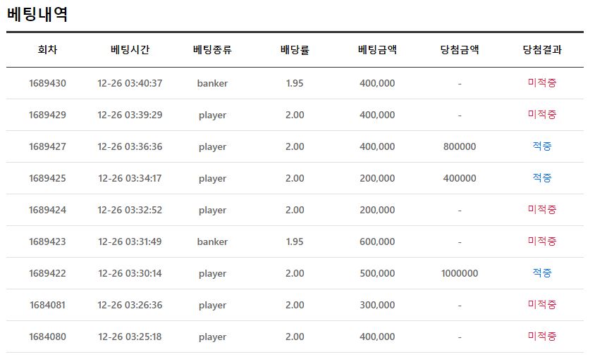Click the 베팅종류 column header

click(212, 50)
